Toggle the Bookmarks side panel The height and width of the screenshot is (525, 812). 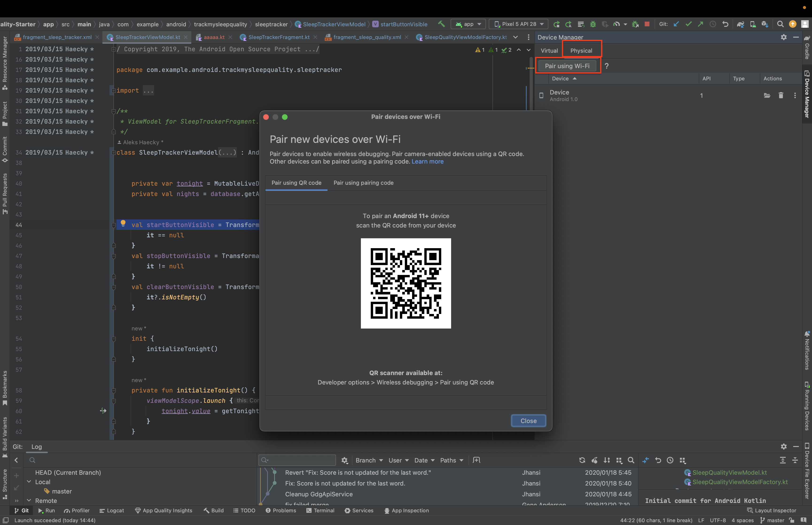(x=5, y=388)
